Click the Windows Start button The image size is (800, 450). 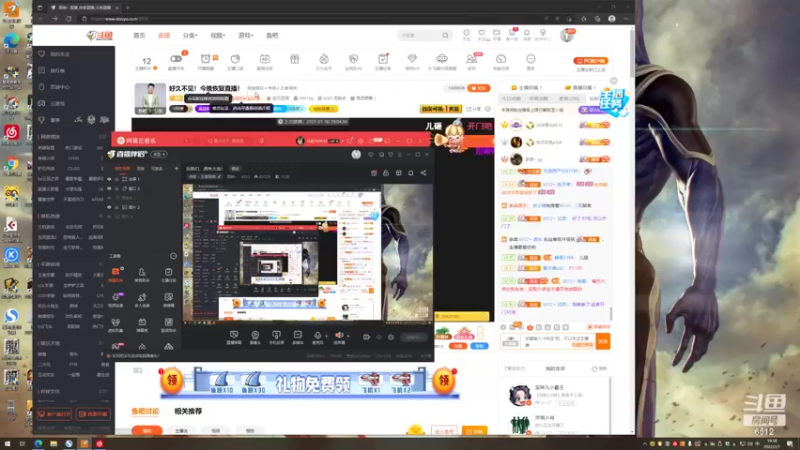7,444
